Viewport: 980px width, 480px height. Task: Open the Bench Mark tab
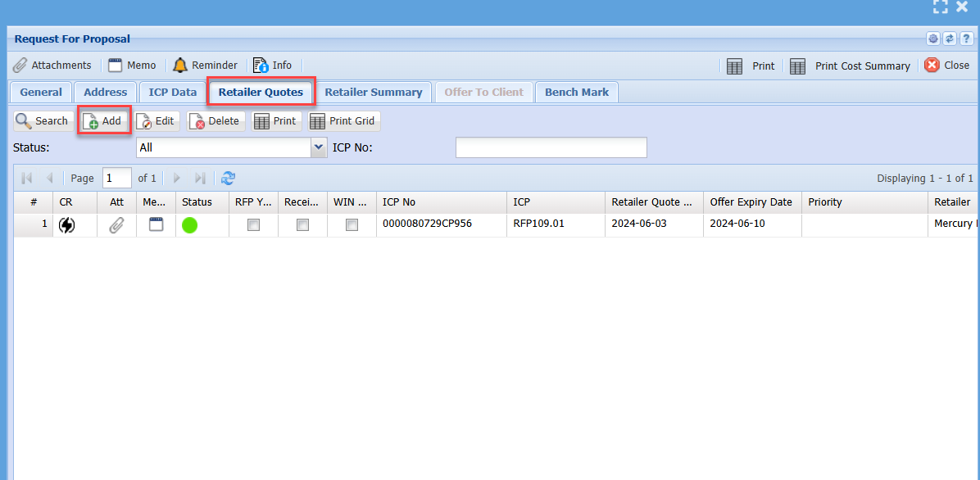click(577, 93)
